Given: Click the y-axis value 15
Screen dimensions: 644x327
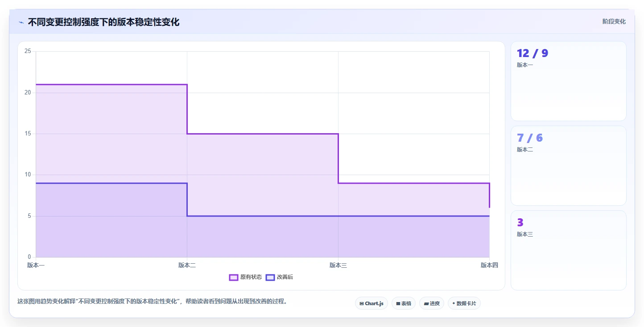Looking at the screenshot, I should click(28, 134).
